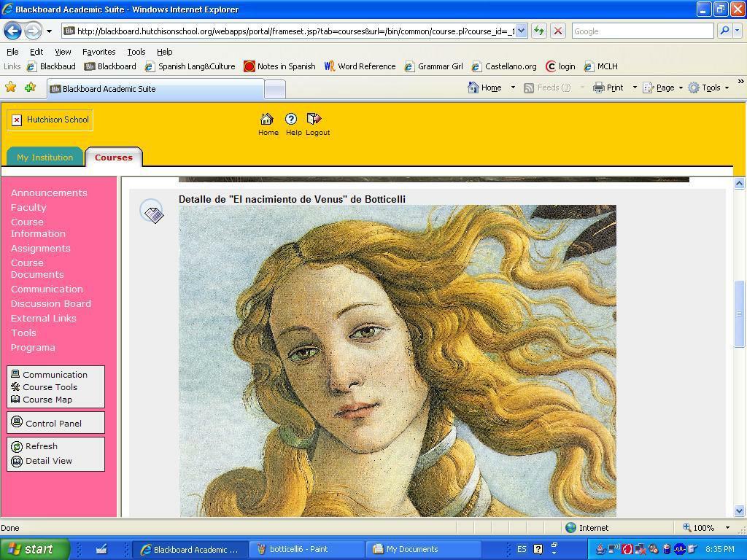Open Announcements in course menu
Image resolution: width=747 pixels, height=560 pixels.
pos(49,192)
